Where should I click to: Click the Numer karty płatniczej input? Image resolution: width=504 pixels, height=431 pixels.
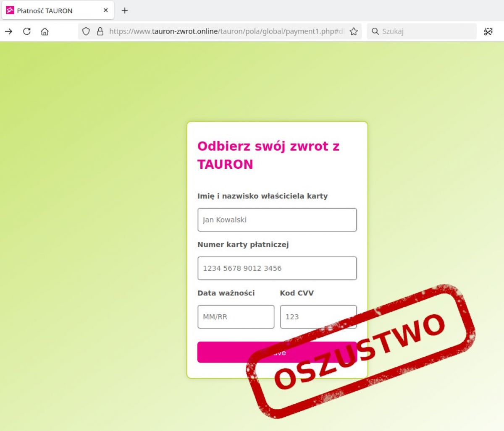pos(277,268)
